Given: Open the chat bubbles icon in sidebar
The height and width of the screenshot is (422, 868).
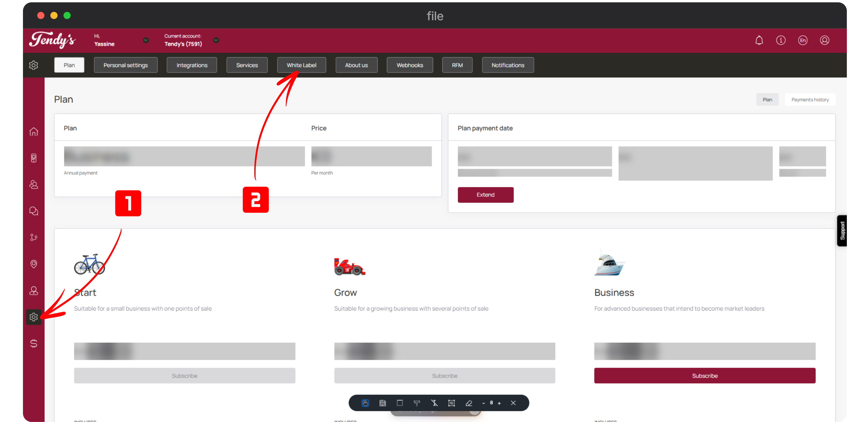Looking at the screenshot, I should [34, 211].
